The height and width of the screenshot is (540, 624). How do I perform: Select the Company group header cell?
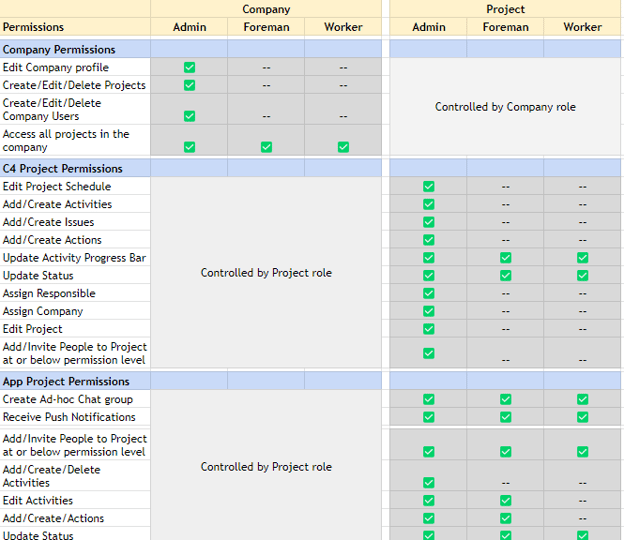[266, 9]
